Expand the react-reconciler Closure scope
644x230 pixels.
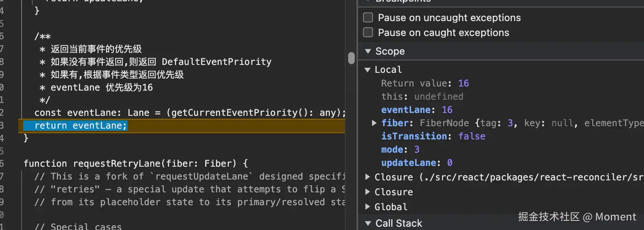(368, 177)
